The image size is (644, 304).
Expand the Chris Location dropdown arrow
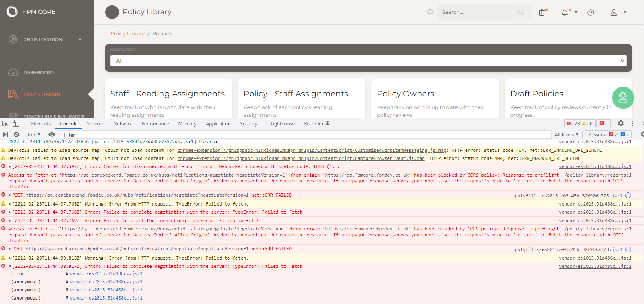click(x=80, y=39)
